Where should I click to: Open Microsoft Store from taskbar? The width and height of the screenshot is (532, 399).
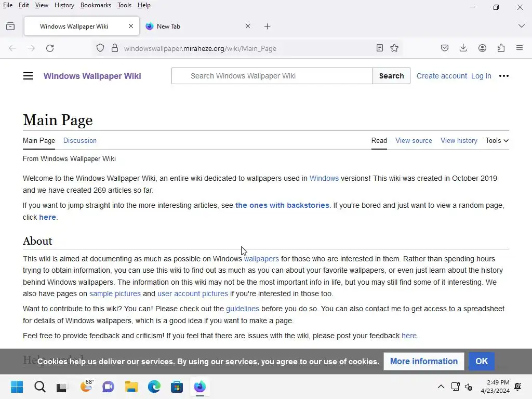pyautogui.click(x=177, y=387)
